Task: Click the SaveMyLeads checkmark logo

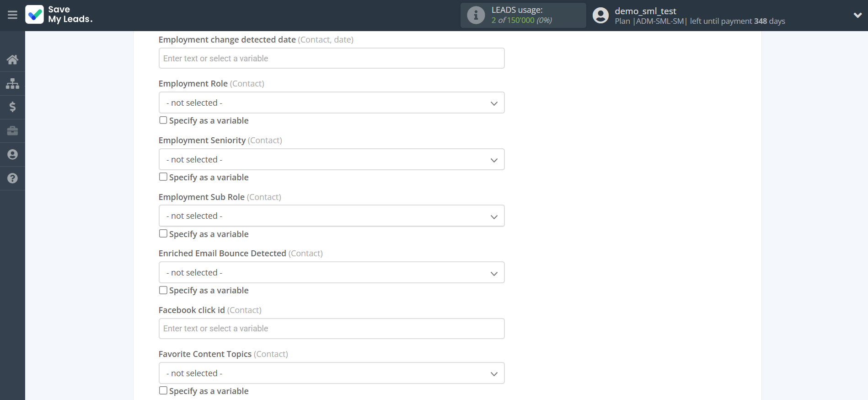Action: pyautogui.click(x=35, y=15)
